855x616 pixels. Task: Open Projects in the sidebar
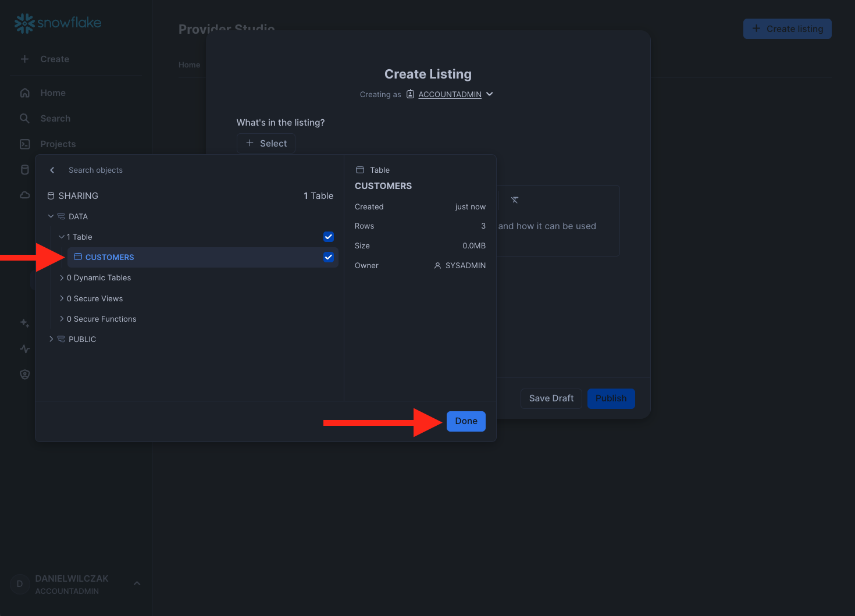(58, 144)
